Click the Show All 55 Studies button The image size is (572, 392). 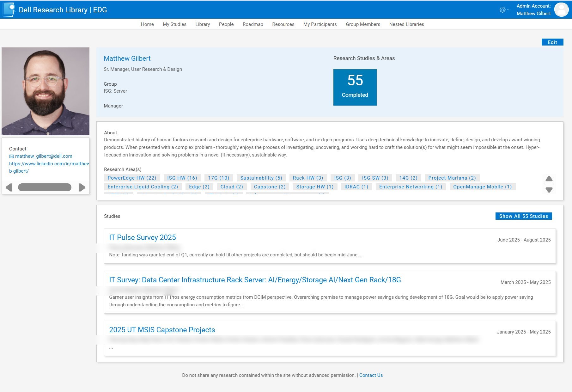pyautogui.click(x=524, y=216)
